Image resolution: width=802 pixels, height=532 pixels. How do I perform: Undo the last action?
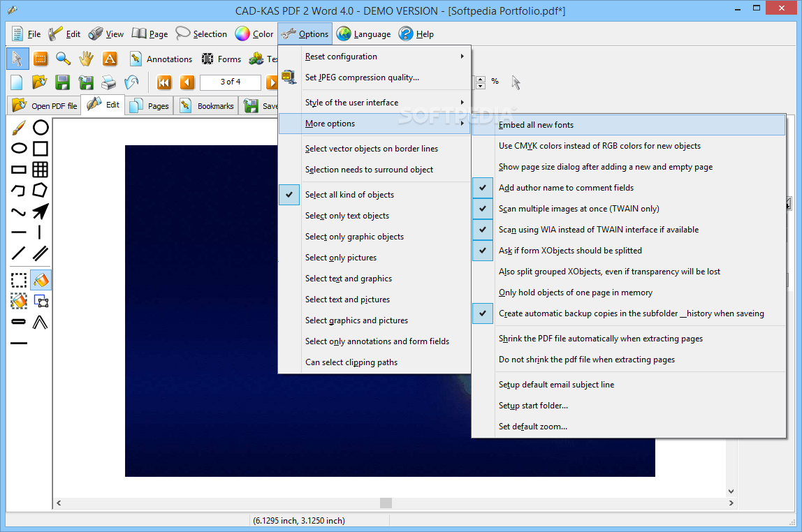point(131,82)
